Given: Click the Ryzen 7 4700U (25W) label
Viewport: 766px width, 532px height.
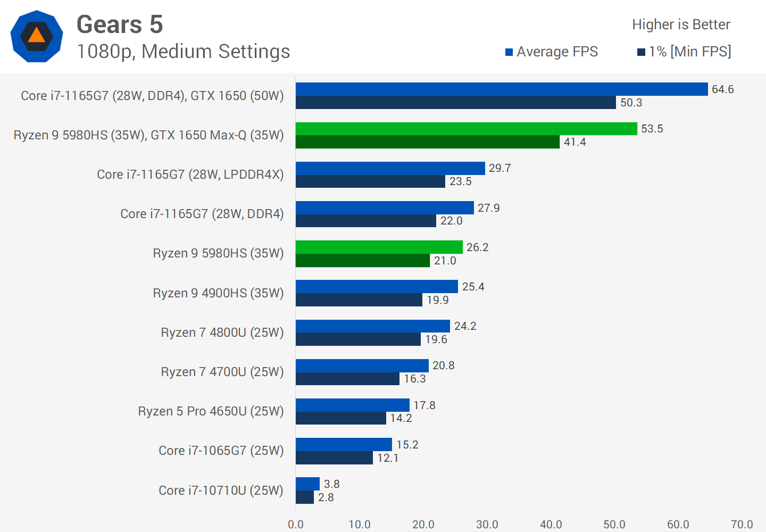Looking at the screenshot, I should coord(222,372).
